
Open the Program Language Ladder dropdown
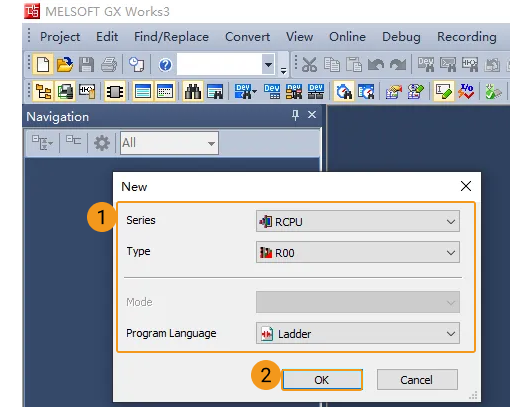(358, 333)
